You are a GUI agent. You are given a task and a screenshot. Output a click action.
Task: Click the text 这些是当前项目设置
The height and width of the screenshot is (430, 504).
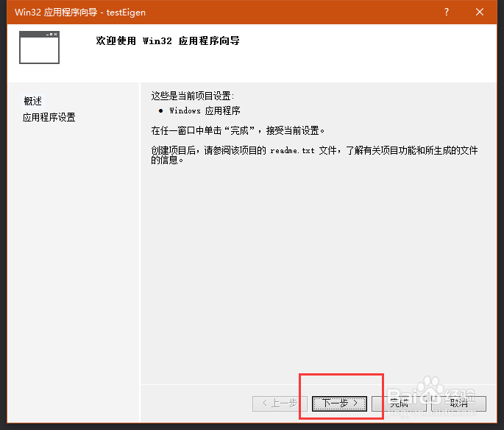point(193,96)
